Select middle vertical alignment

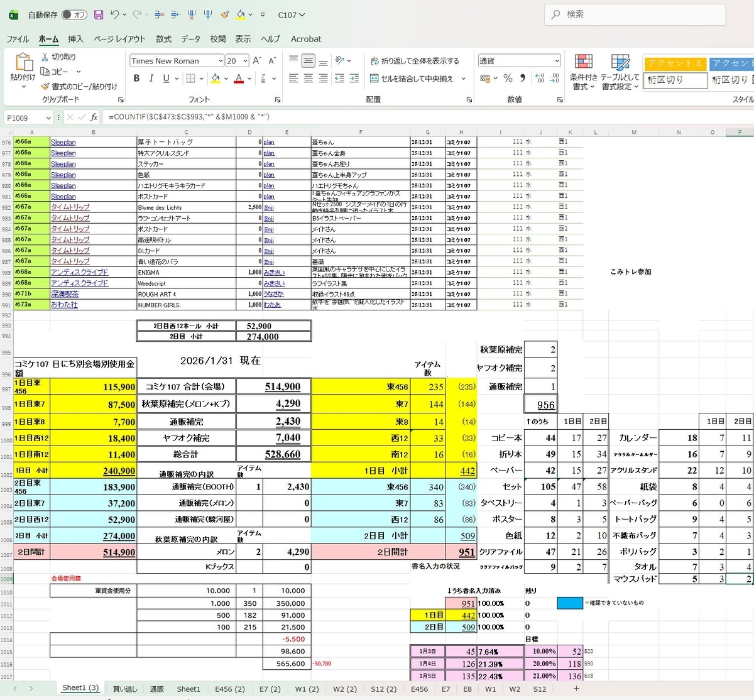(x=308, y=60)
